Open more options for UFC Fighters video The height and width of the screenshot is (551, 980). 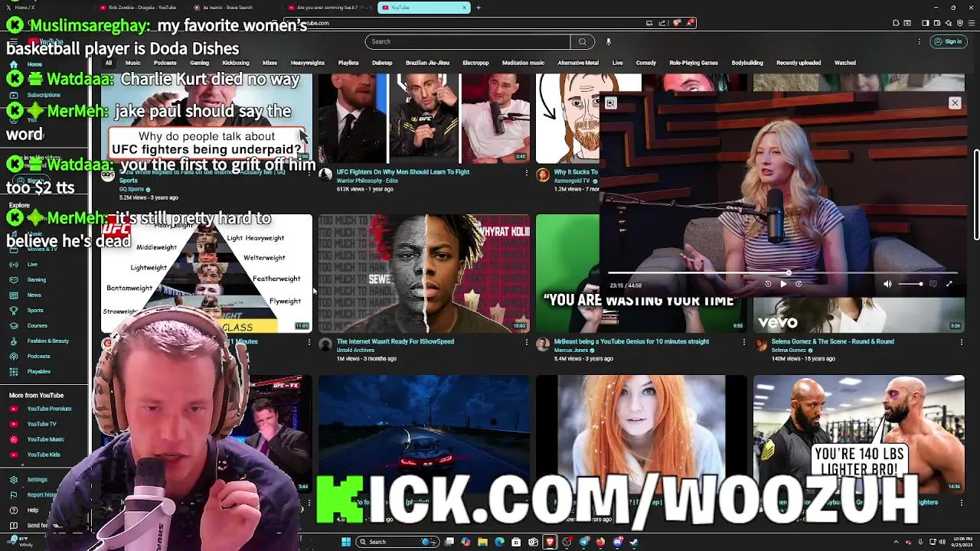[526, 173]
